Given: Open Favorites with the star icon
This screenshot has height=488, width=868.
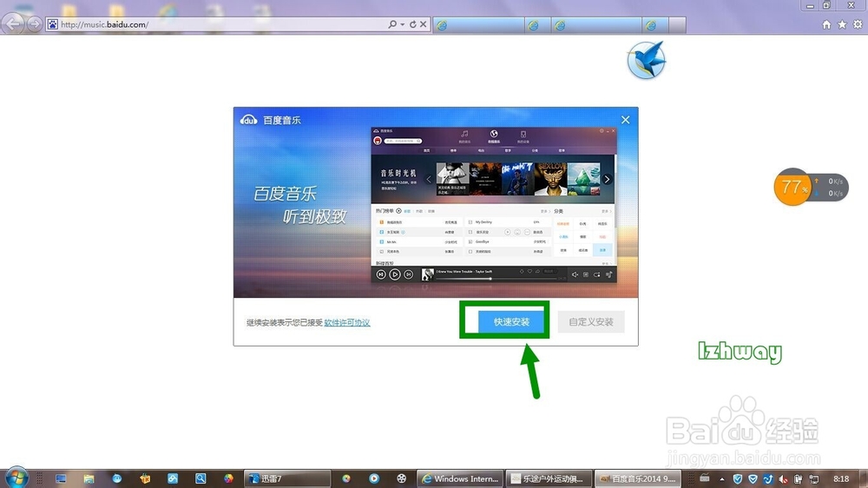Looking at the screenshot, I should click(842, 24).
